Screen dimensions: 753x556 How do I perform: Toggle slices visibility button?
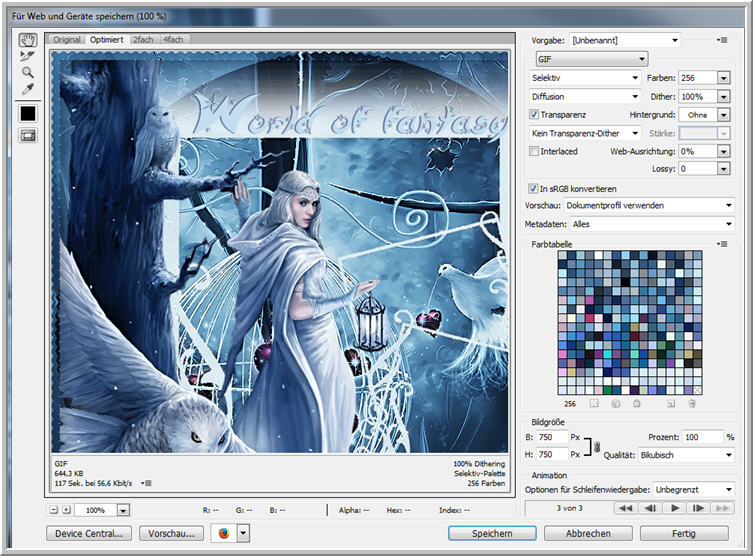coord(28,135)
